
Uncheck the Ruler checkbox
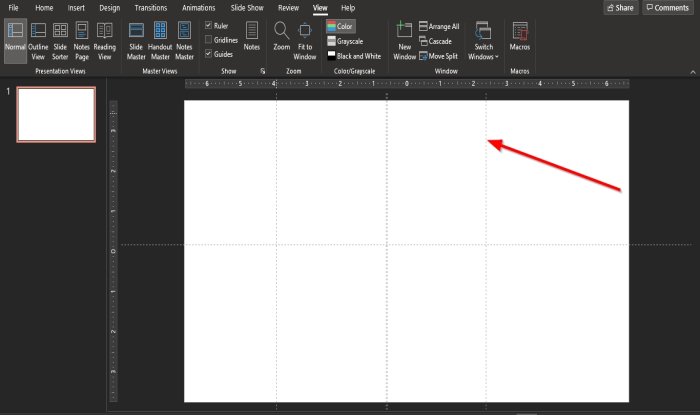coord(208,25)
